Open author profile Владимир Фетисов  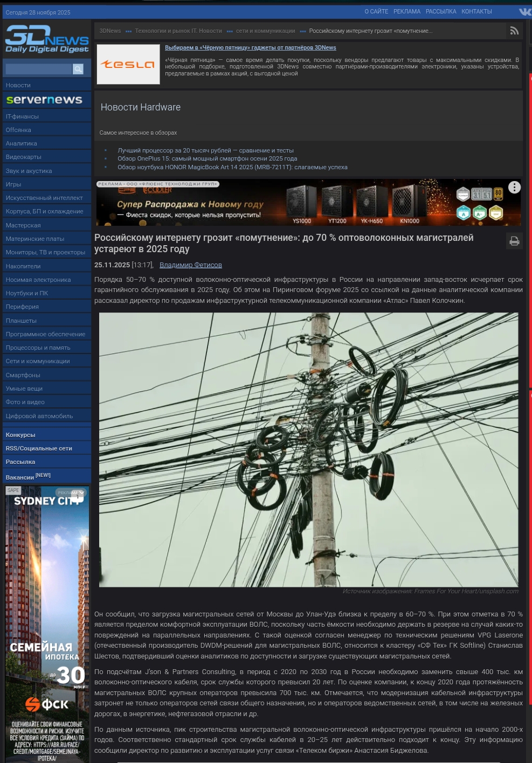(x=190, y=265)
